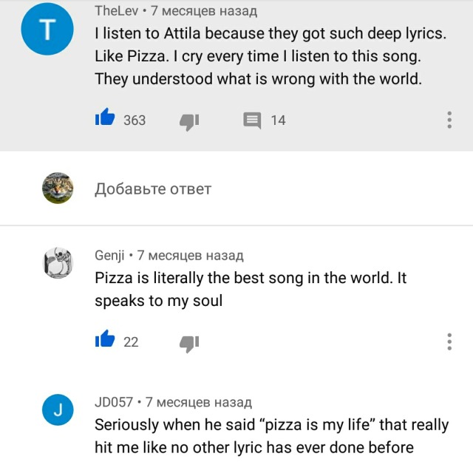The height and width of the screenshot is (476, 473).
Task: Open more options for TheLev's comment
Action: 449,120
